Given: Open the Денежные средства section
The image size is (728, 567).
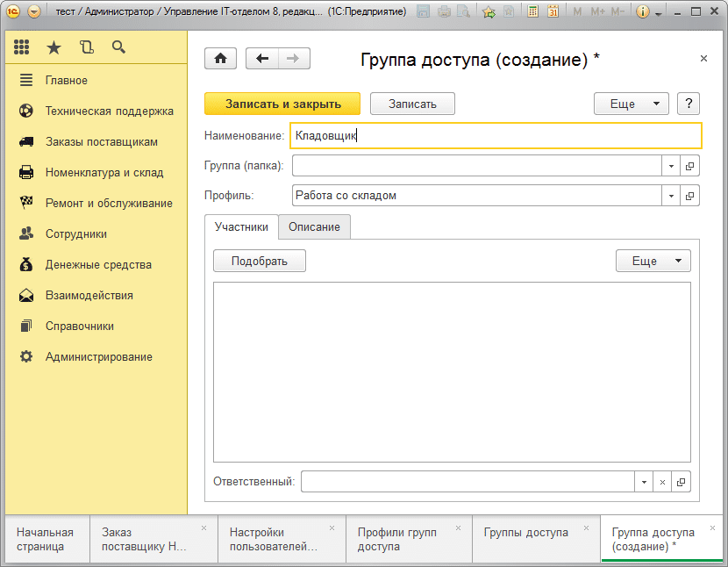Looking at the screenshot, I should [98, 264].
